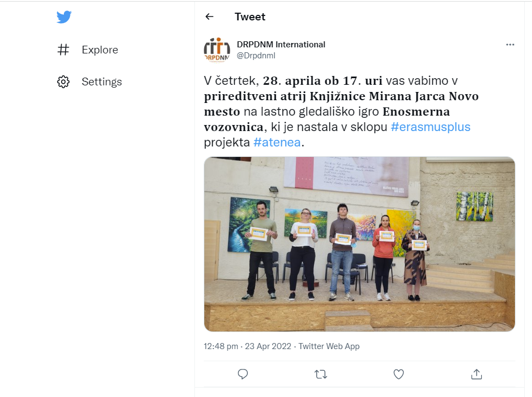
Task: Share the tweet via upload icon
Action: [x=476, y=374]
